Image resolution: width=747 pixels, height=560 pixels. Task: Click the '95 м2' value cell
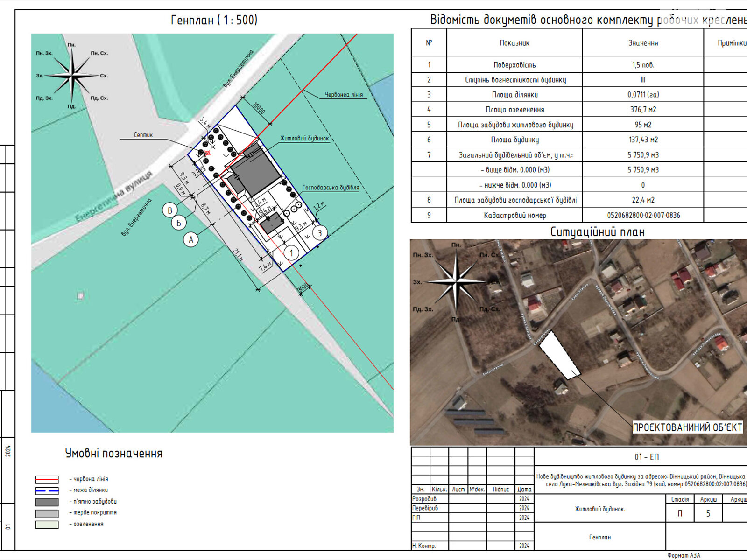[x=643, y=125]
